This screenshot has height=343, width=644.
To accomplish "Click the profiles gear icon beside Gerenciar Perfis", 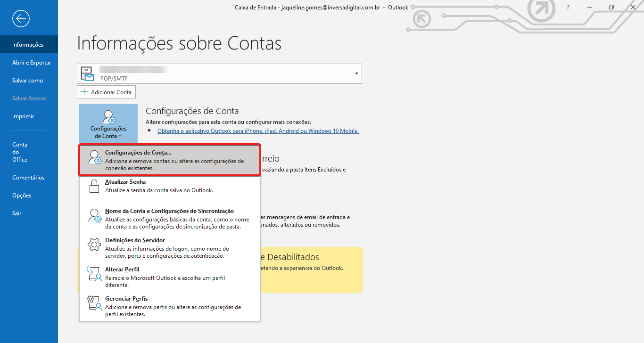I will point(94,303).
